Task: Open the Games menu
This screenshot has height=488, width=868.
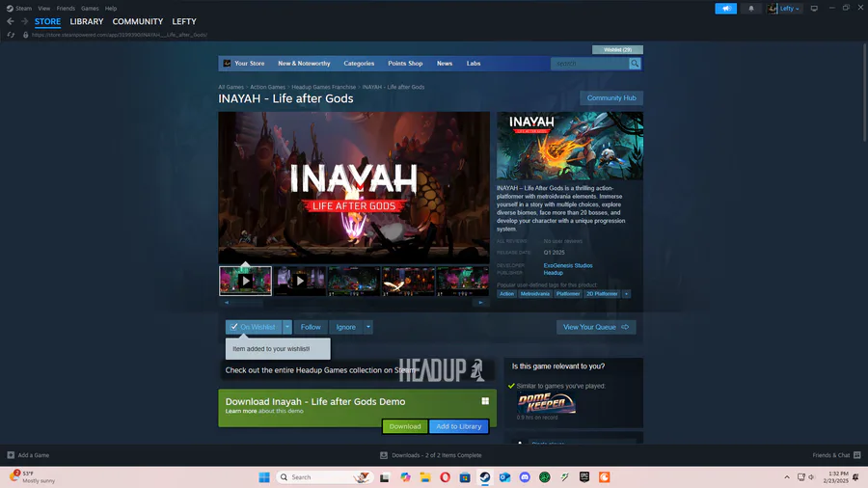Action: click(90, 9)
